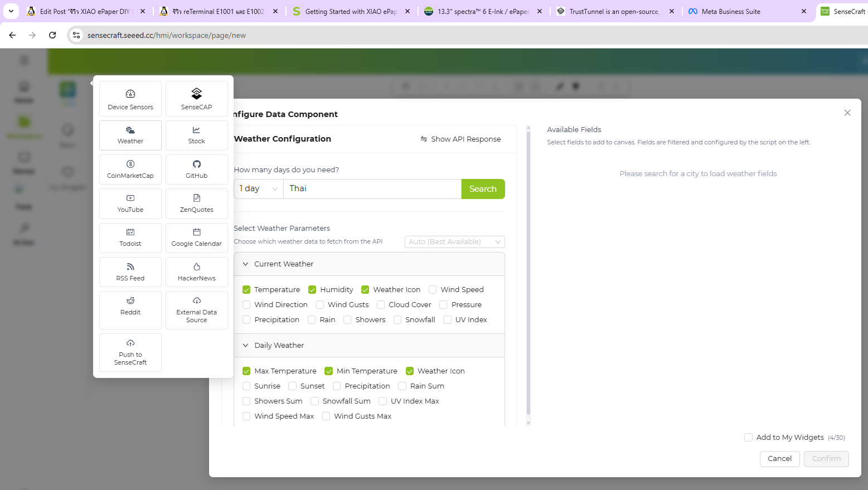Tick the Sunrise checkbox
The image size is (868, 490).
pos(246,386)
